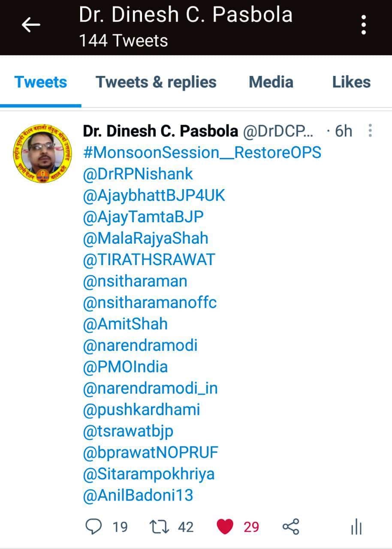This screenshot has width=392, height=549.
Task: Click the tweet author name Dr. Dinesh C. Pasbola
Action: (160, 131)
